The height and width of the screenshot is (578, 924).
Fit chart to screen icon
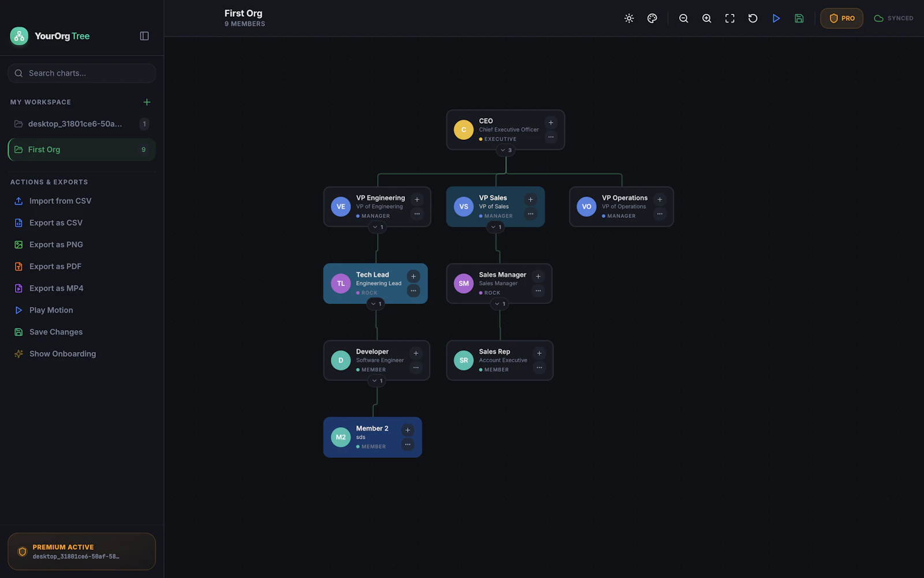[x=730, y=18]
